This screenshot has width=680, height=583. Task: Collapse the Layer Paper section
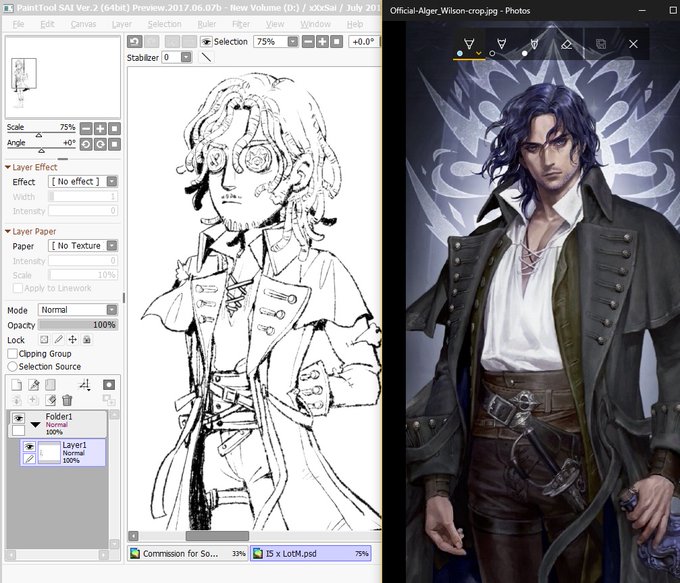(8, 231)
